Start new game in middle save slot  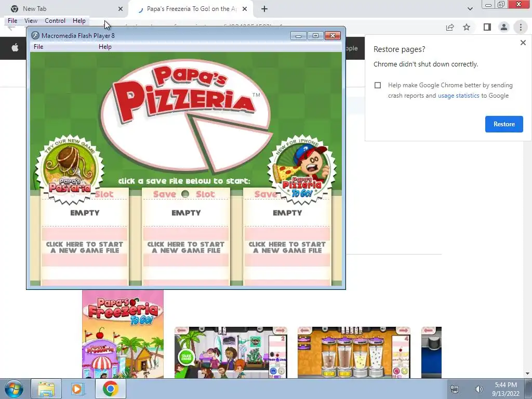186,247
